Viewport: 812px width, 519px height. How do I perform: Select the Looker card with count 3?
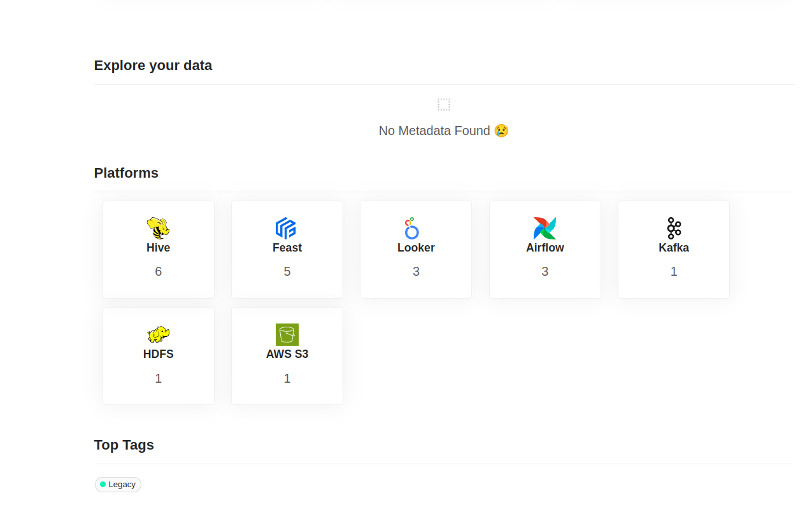[x=415, y=249]
